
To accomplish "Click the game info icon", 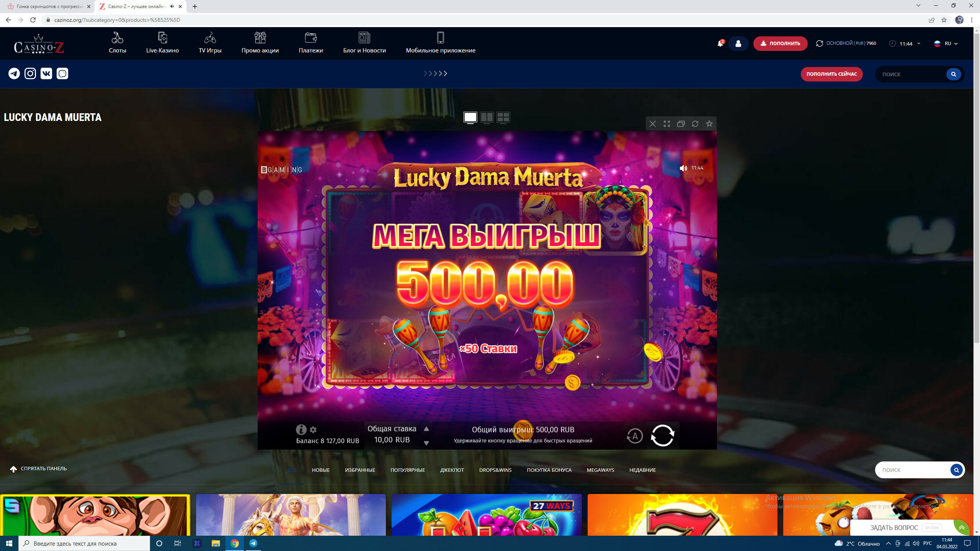I will pos(301,430).
